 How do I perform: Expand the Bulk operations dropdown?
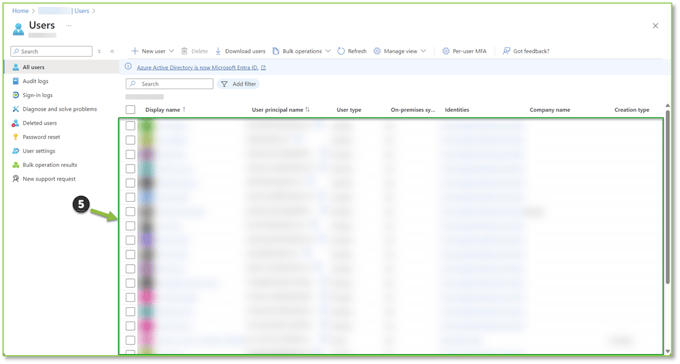click(328, 51)
